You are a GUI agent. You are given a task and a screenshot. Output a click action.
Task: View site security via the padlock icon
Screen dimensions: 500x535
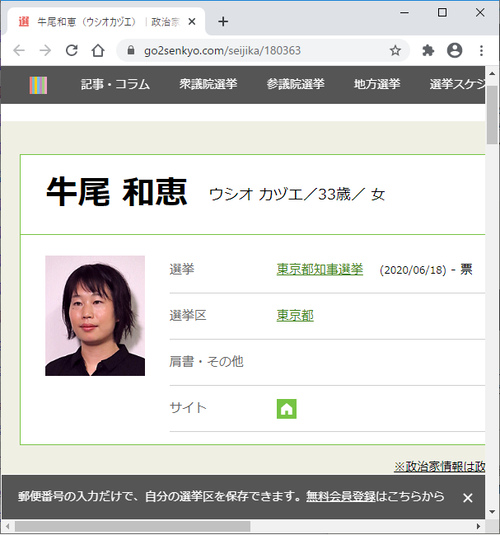coord(131,50)
